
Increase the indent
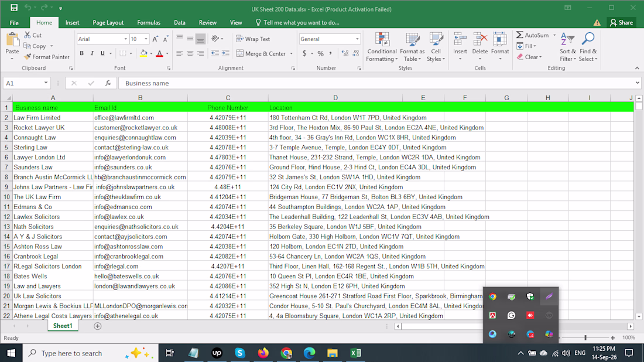[x=225, y=53]
